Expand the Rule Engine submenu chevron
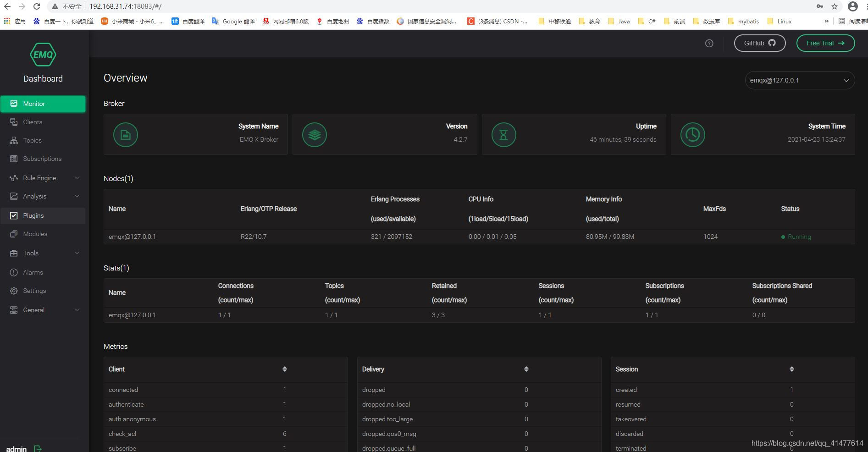Screen dimensions: 868x452 point(77,178)
